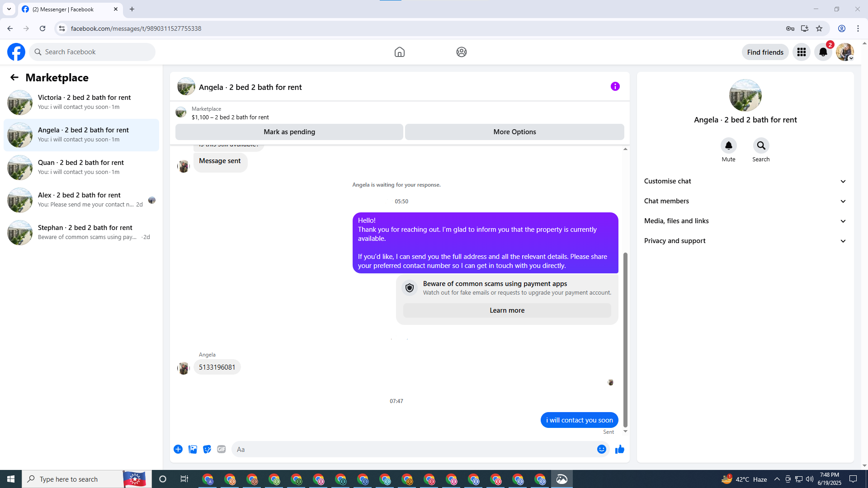Viewport: 868px width, 488px height.
Task: Expand Media, files and links section
Action: pyautogui.click(x=745, y=221)
